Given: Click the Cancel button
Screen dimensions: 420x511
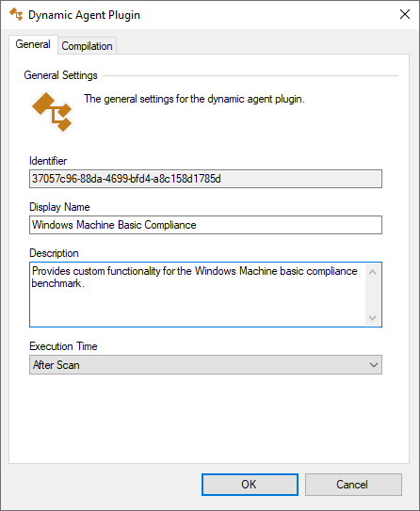Looking at the screenshot, I should click(x=353, y=485).
